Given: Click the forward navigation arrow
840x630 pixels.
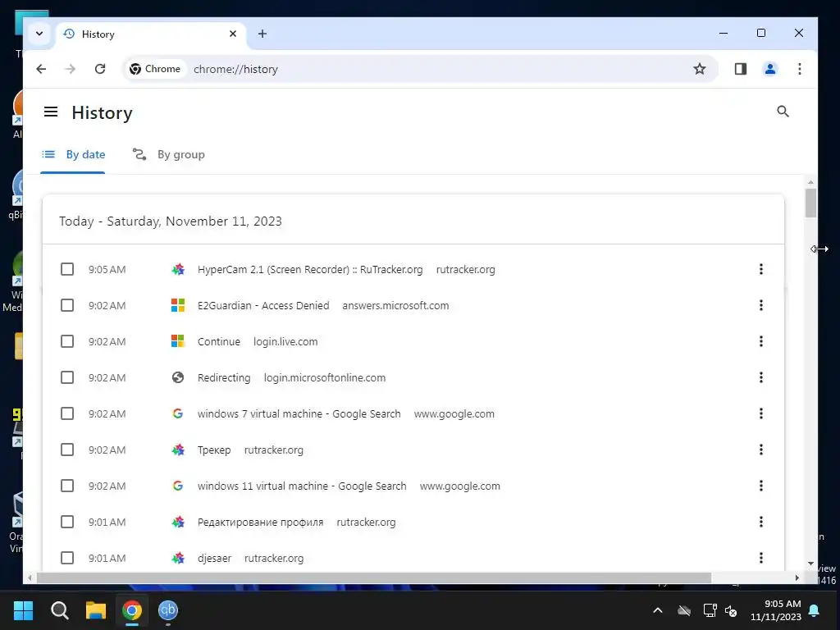Looking at the screenshot, I should tap(71, 69).
